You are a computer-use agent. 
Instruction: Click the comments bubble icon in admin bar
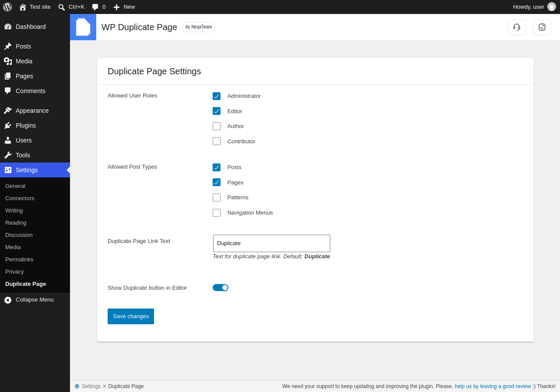(x=95, y=7)
